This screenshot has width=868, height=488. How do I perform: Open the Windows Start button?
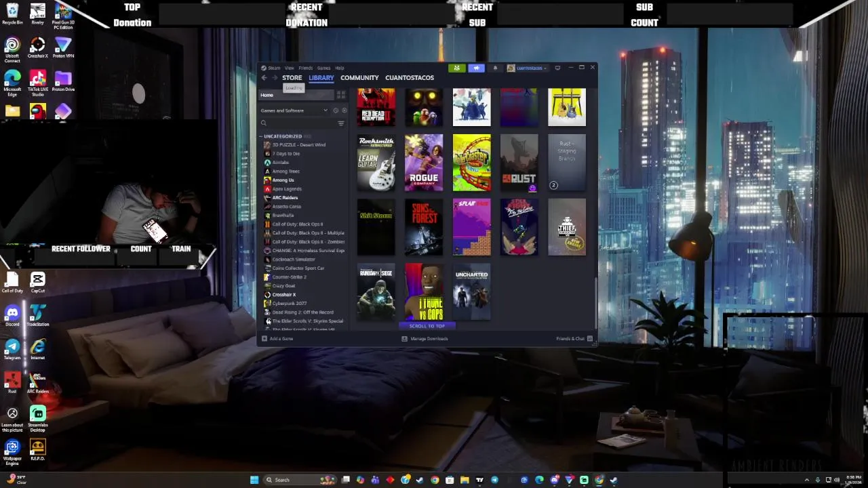pos(254,480)
